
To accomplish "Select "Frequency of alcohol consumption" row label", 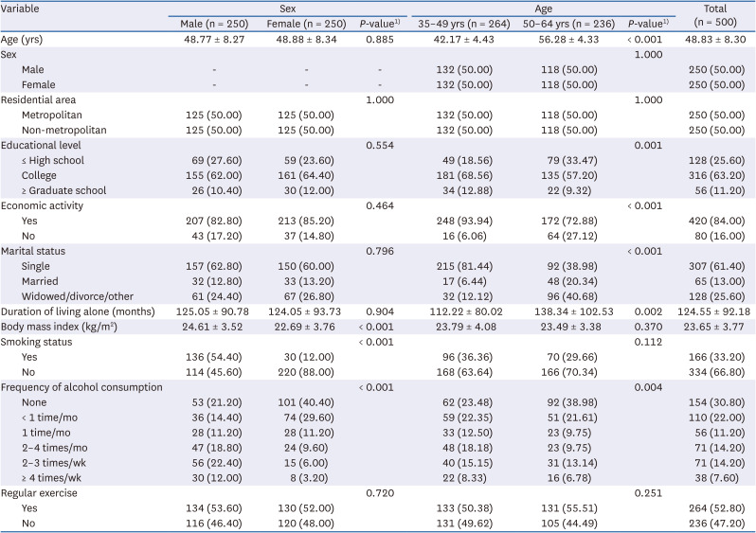I will pos(81,388).
